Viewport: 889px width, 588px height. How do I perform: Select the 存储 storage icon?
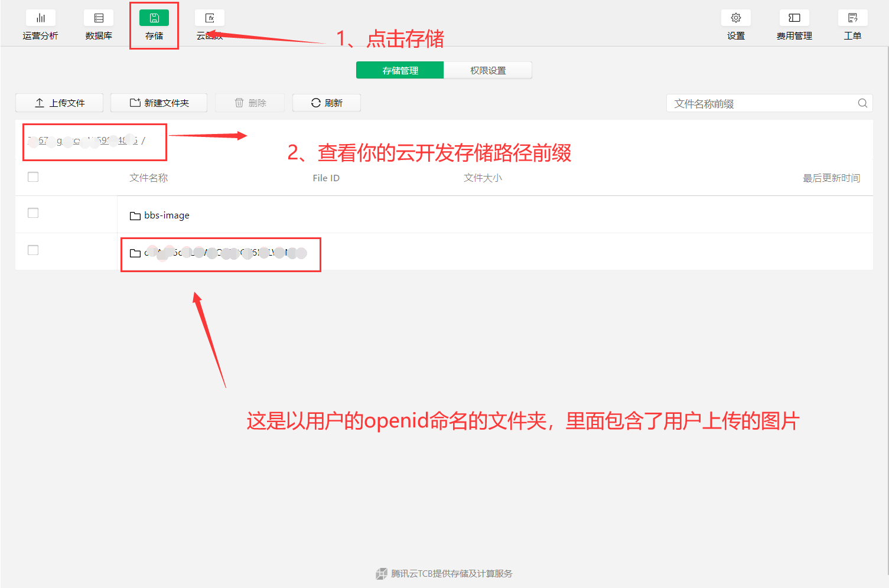154,18
